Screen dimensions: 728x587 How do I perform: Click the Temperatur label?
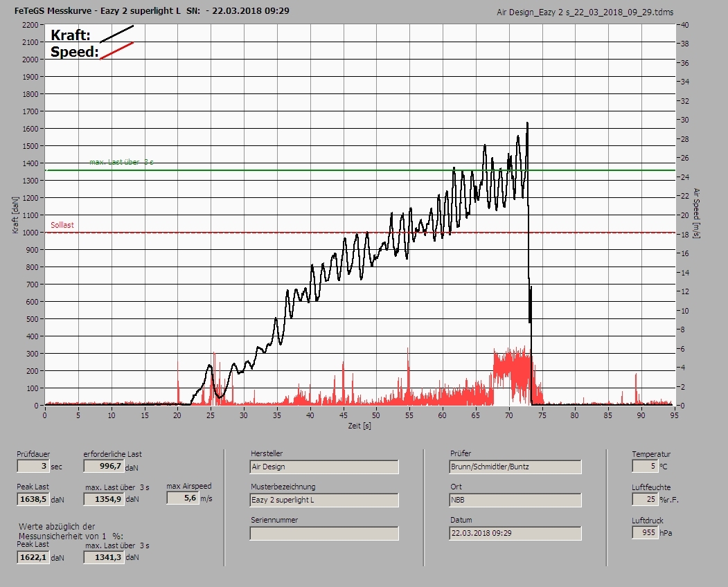click(x=651, y=454)
